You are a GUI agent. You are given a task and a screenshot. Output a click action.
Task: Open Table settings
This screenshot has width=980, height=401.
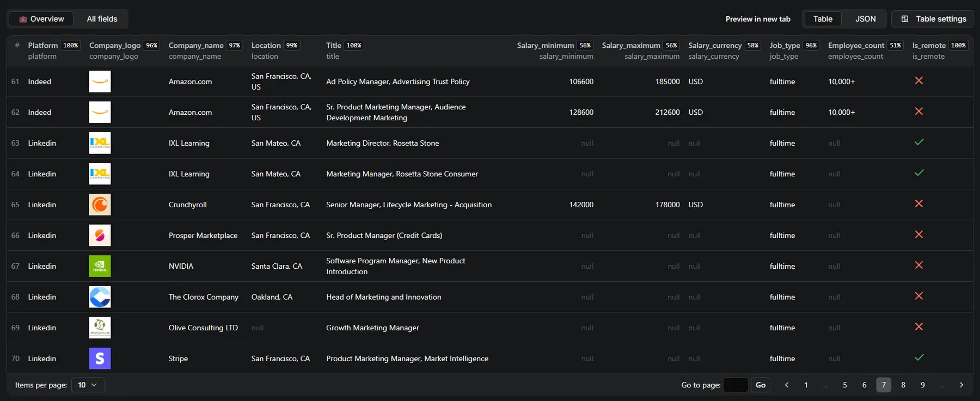(932, 19)
